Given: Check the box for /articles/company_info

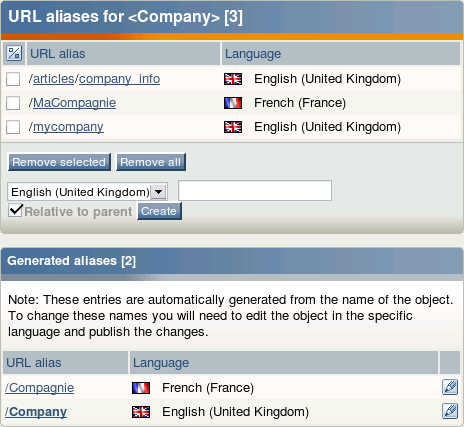Looking at the screenshot, I should 13,79.
